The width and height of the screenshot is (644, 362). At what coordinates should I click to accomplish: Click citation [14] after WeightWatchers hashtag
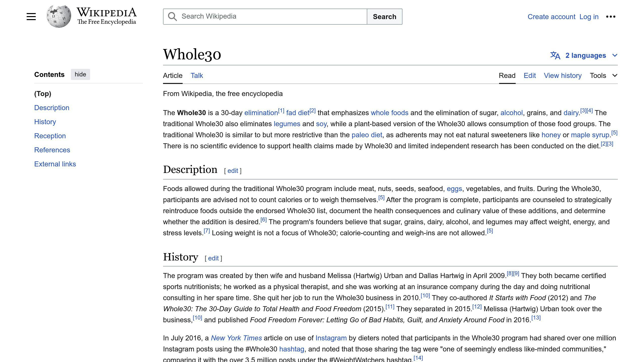[x=418, y=358]
